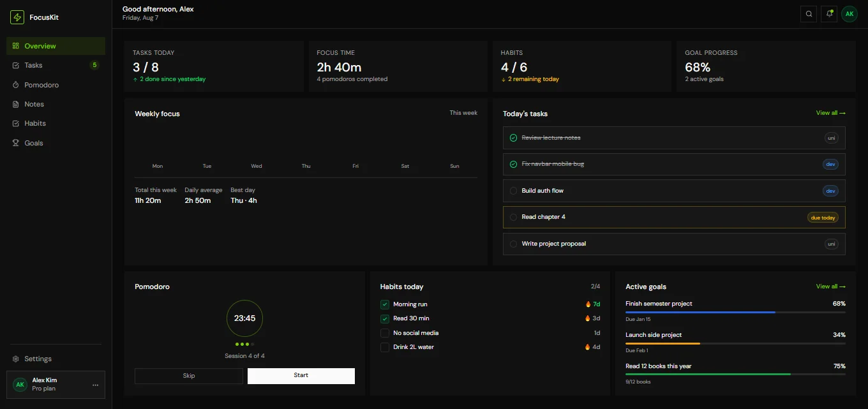The width and height of the screenshot is (868, 409).
Task: Start the Pomodoro timer
Action: (x=301, y=376)
